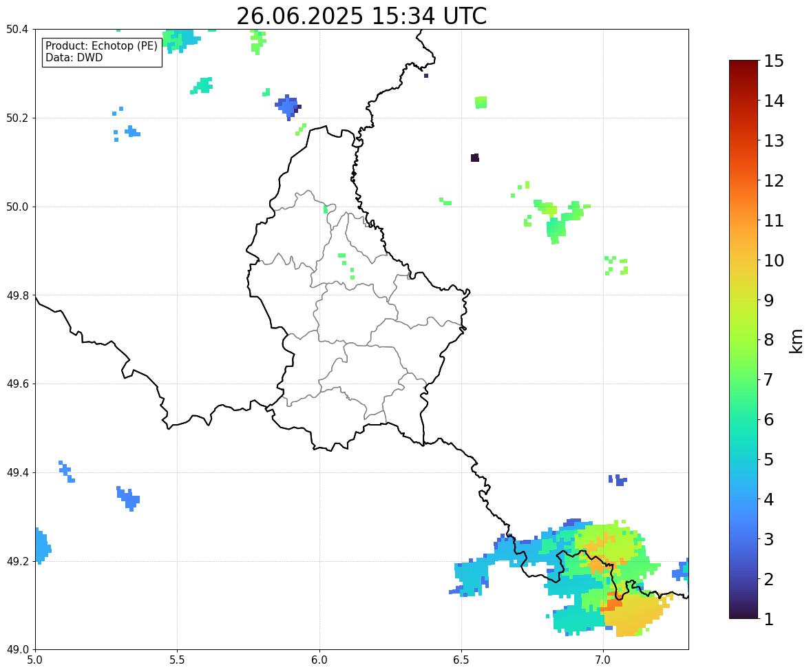The height and width of the screenshot is (672, 811).
Task: Click the longitude label '5.5'
Action: 178,660
